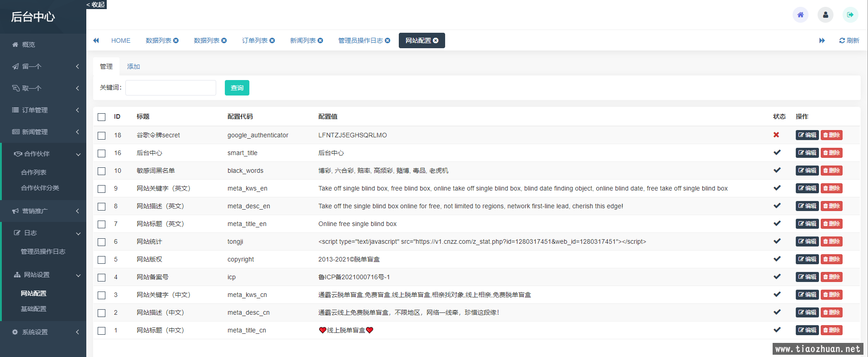Open 概览 overview in sidebar

click(x=43, y=45)
